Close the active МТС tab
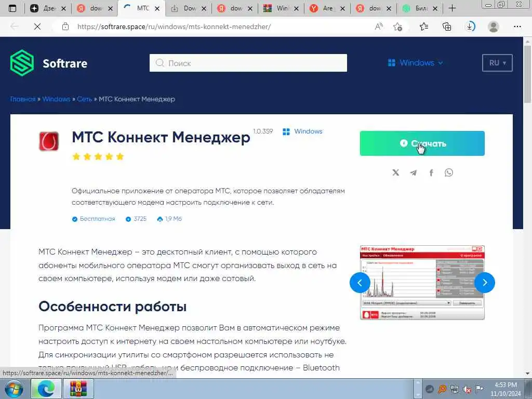532x399 pixels. tap(157, 9)
